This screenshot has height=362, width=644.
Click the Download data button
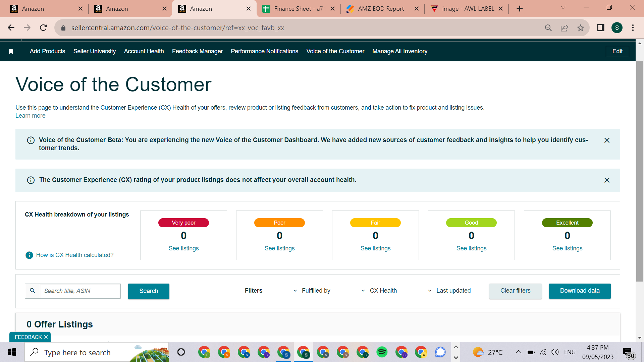(580, 291)
